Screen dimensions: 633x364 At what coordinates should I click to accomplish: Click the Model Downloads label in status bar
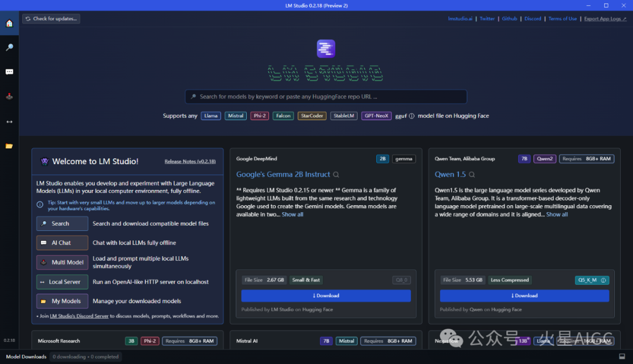point(26,357)
